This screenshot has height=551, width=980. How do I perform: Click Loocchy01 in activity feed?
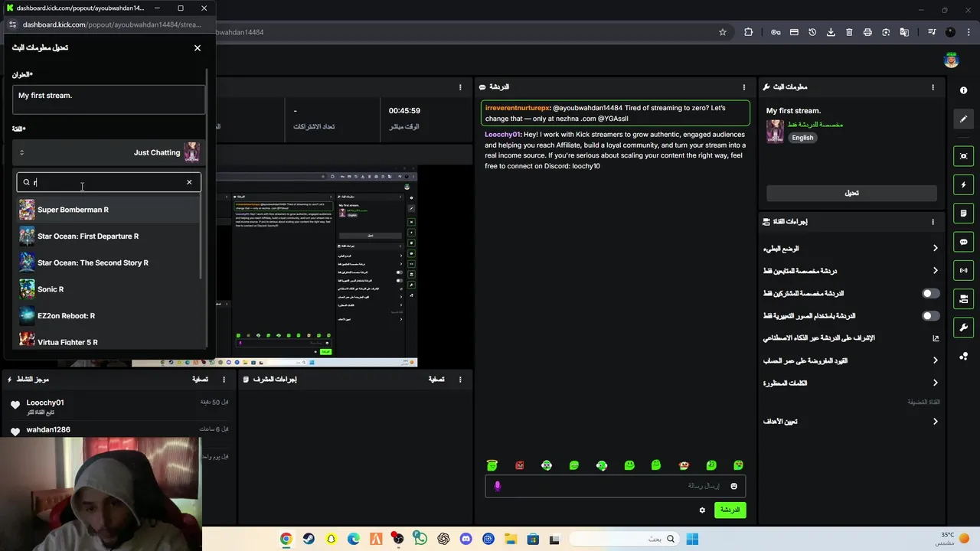click(45, 403)
